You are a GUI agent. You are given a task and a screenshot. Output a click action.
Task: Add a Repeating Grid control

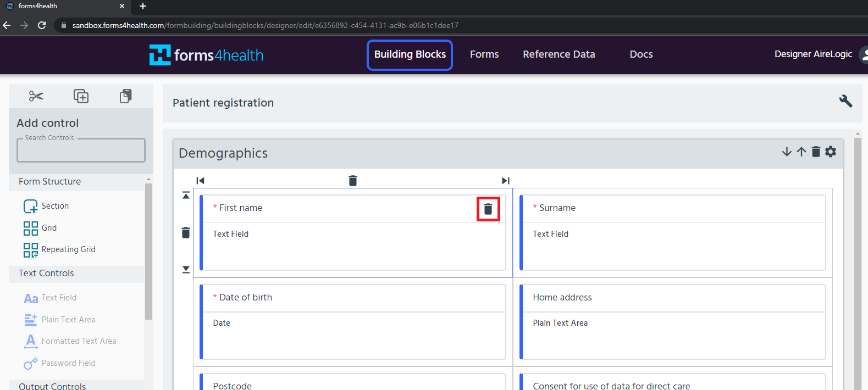pos(59,249)
